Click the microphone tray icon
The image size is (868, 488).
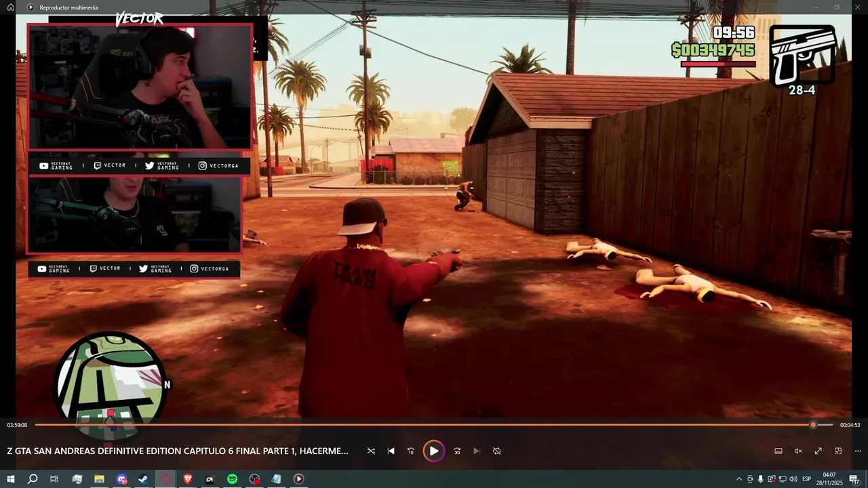tap(761, 479)
